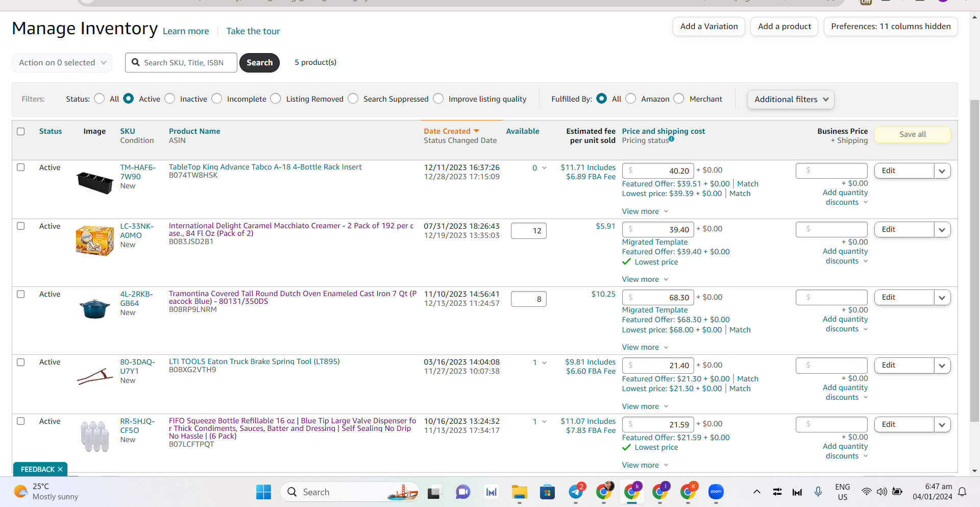Filter Fulfilled By Amazon
980x507 pixels.
point(631,99)
